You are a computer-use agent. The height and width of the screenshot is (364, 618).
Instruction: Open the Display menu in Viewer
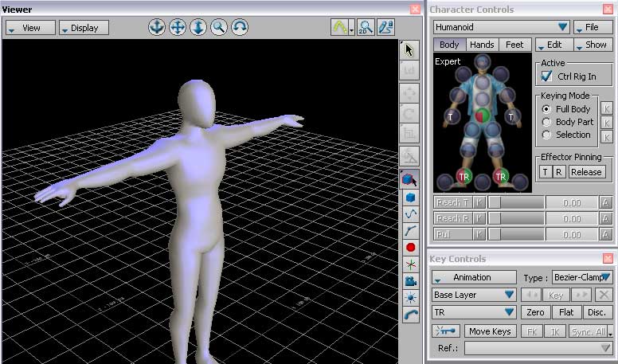[84, 28]
